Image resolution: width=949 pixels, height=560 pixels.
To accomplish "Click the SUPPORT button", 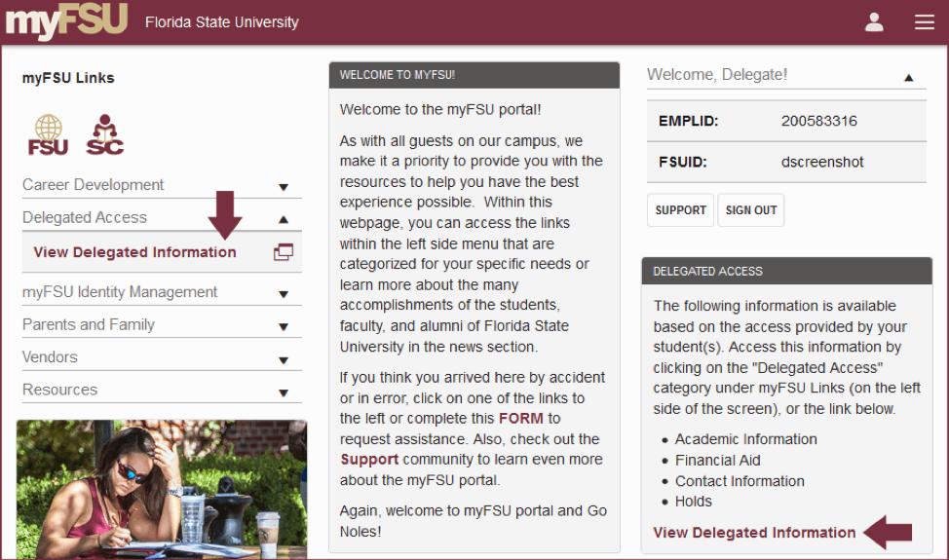I will click(x=680, y=210).
